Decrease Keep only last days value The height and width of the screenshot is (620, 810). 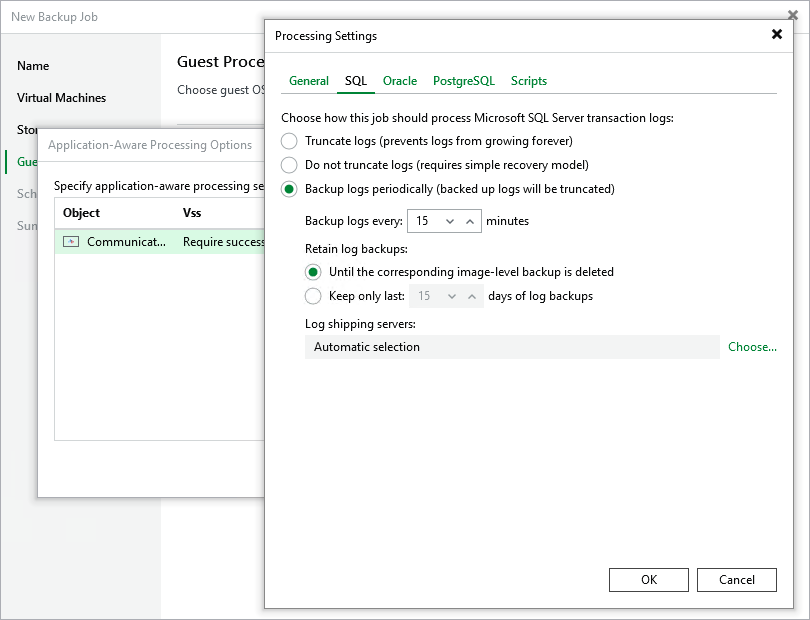click(x=452, y=296)
